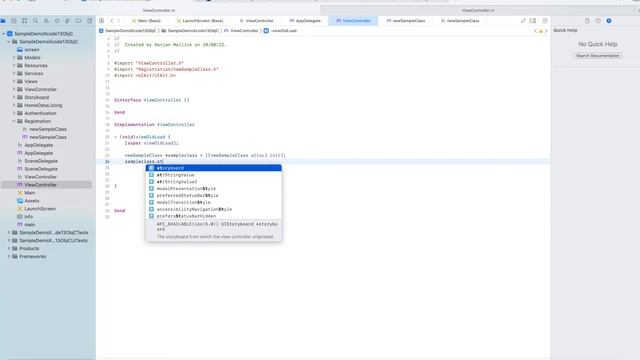
Task: Open the Breakpoint navigator
Action: (x=79, y=20)
